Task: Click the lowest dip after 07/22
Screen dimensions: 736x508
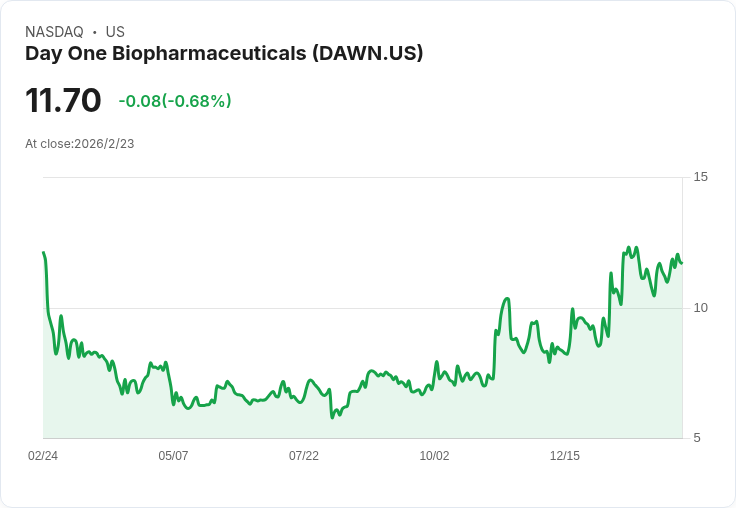Action: click(332, 417)
